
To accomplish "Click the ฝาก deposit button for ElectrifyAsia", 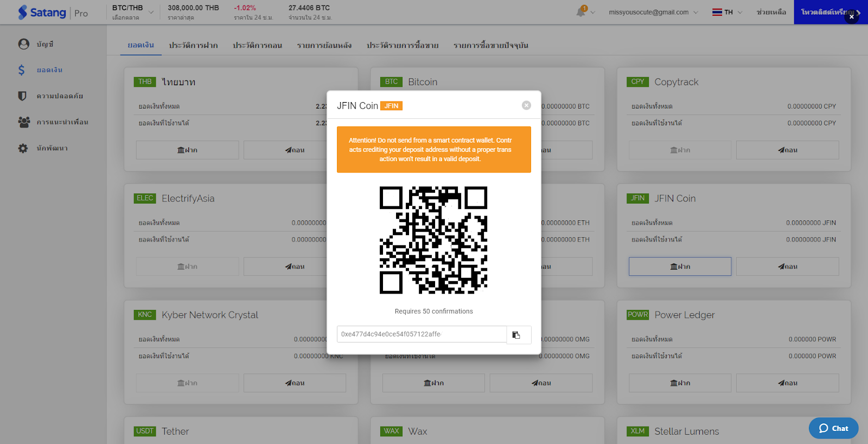I will click(187, 267).
